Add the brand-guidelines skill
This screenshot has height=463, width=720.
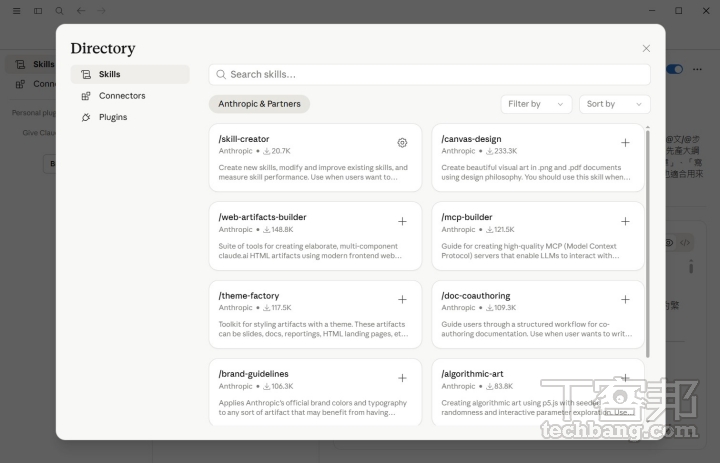[x=402, y=378]
